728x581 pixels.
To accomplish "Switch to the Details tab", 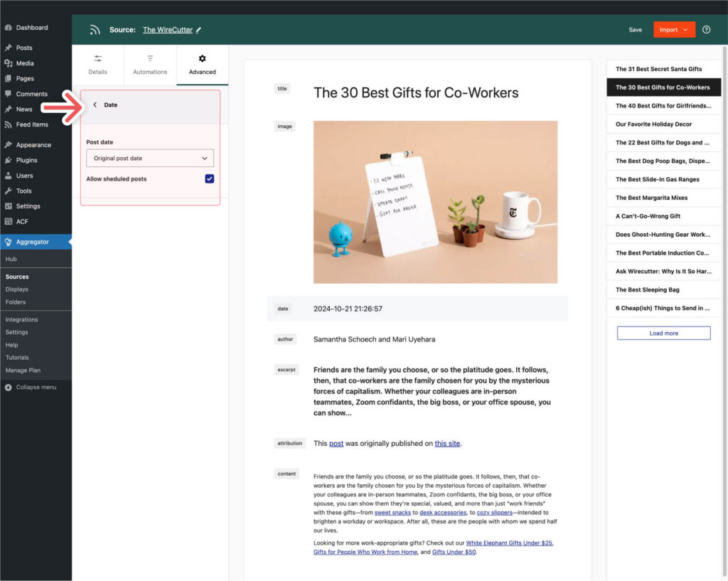I will (x=97, y=65).
